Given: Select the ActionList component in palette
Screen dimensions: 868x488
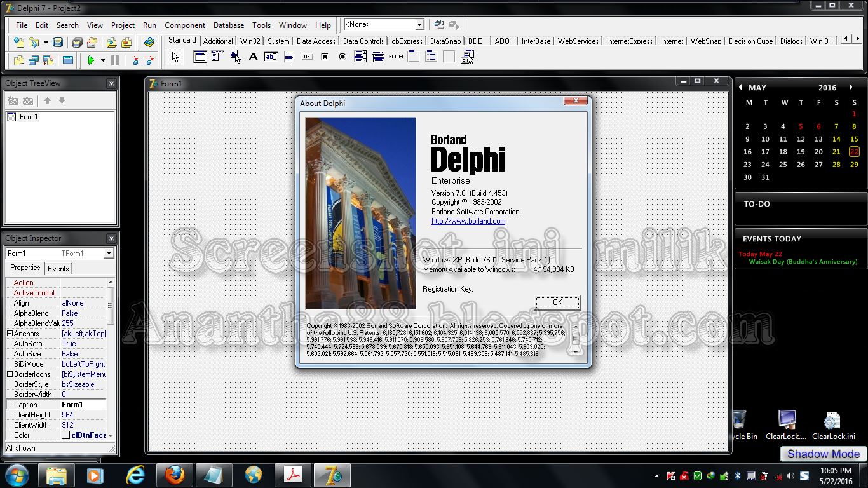Looking at the screenshot, I should [x=468, y=57].
